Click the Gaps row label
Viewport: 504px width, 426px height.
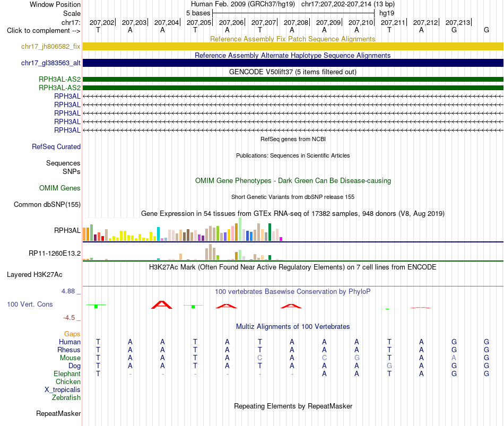point(72,334)
